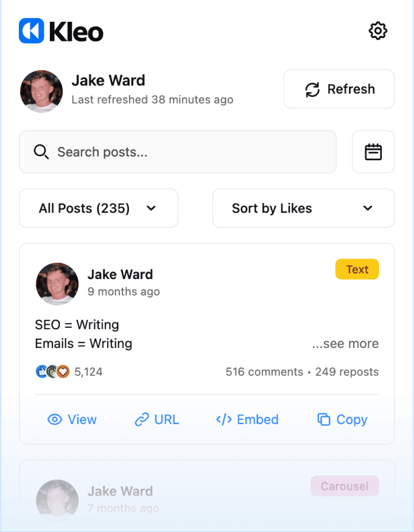Viewport: 414px width, 532px height.
Task: Toggle the yellow Text post type badge
Action: 357,269
